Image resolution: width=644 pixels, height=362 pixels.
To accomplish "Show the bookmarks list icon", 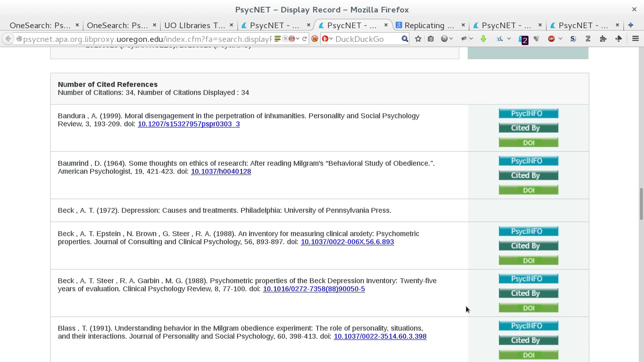I will [431, 39].
